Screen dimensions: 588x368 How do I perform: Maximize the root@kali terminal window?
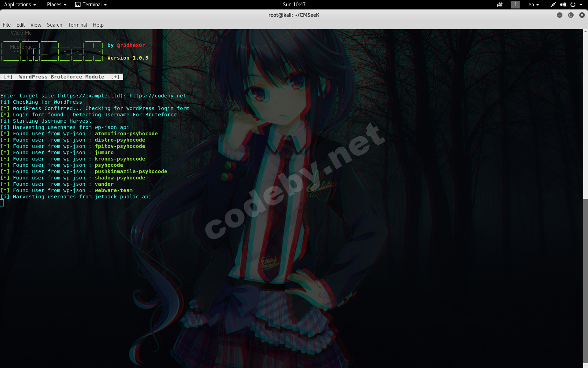[x=571, y=15]
